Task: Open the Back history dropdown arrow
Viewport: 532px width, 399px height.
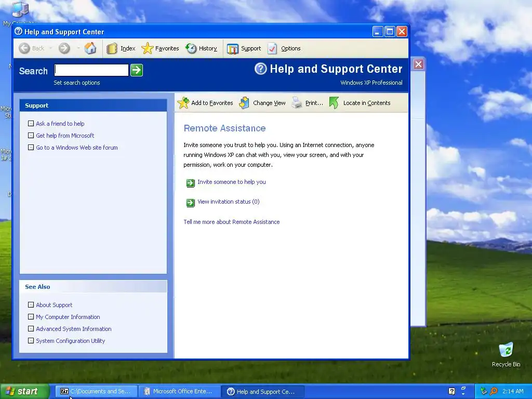Action: [50, 48]
